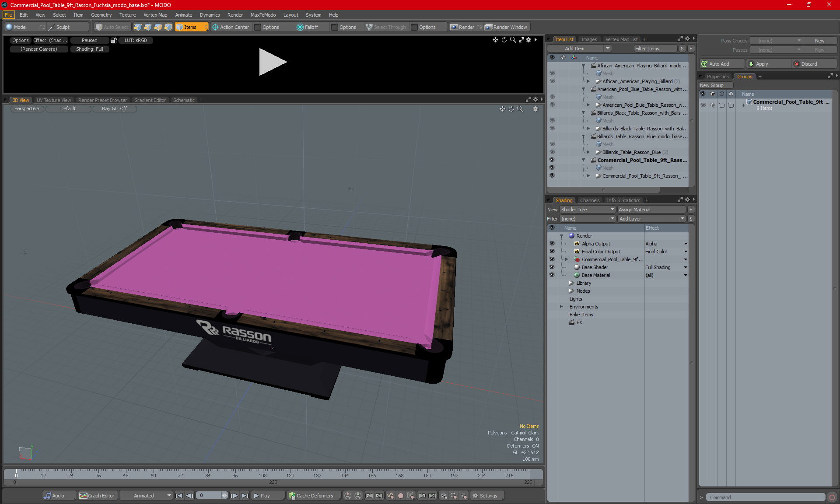Toggle visibility of African_American_Playing_Billiard (2) group
This screenshot has width=840, height=504.
552,81
